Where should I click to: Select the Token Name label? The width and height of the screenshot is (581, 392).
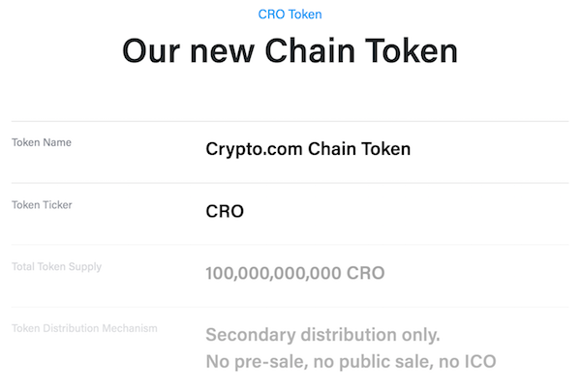(x=42, y=142)
